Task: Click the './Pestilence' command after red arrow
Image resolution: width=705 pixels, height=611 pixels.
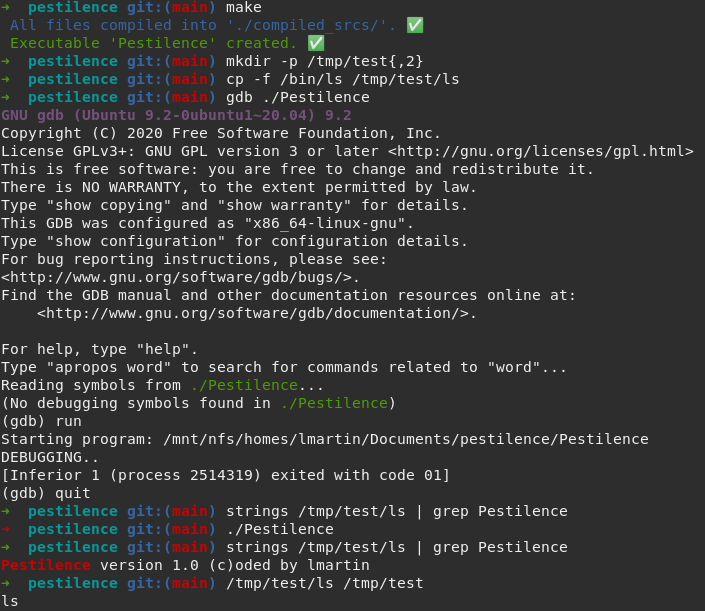Action: click(280, 529)
